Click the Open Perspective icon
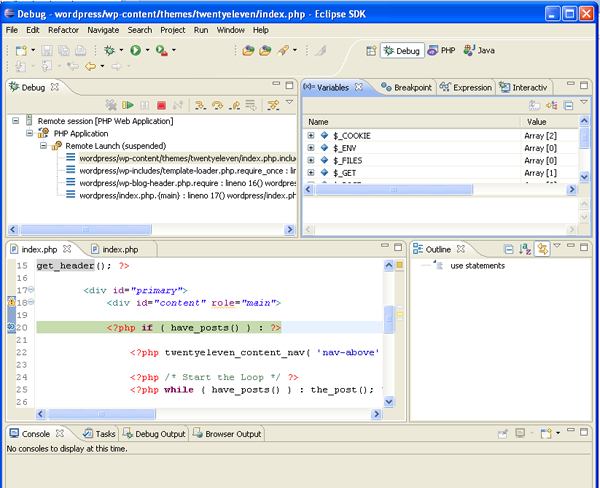The image size is (600, 488). (x=371, y=51)
